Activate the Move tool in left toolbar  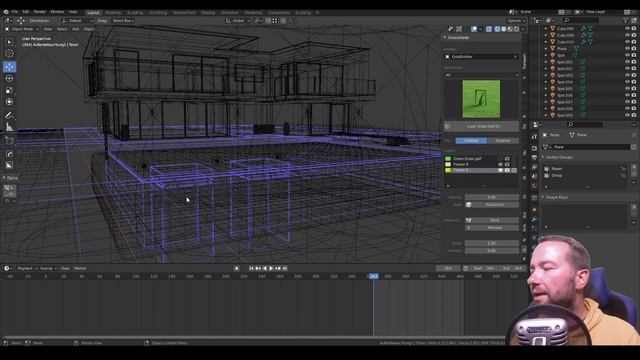[x=9, y=67]
